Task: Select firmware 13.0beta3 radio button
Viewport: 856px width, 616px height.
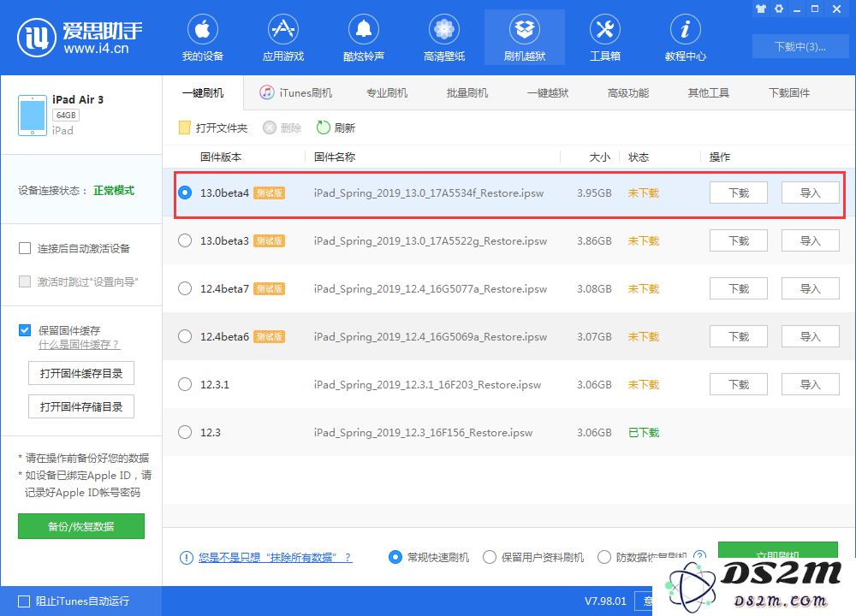Action: pyautogui.click(x=185, y=240)
